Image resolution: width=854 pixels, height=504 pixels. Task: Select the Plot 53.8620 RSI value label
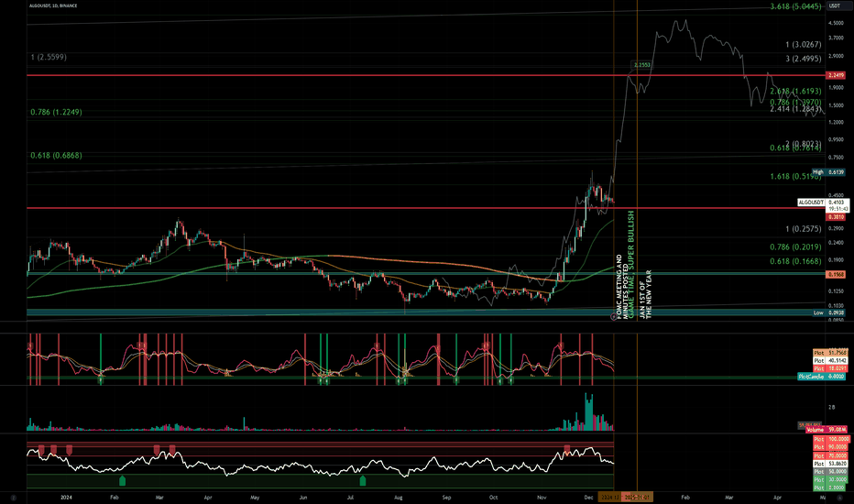830,464
